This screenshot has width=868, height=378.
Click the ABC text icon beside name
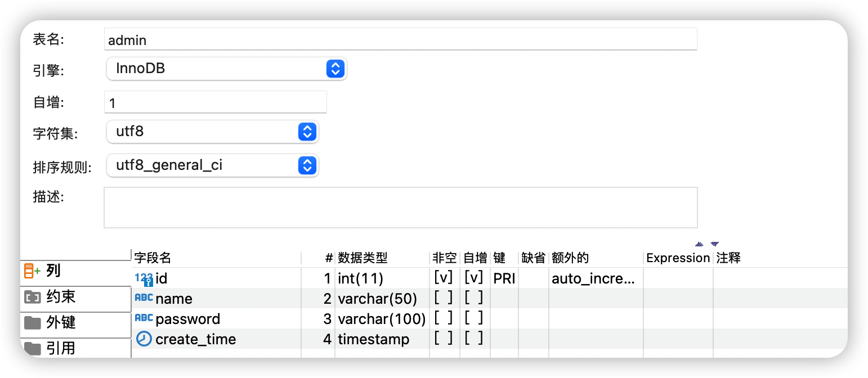[143, 298]
